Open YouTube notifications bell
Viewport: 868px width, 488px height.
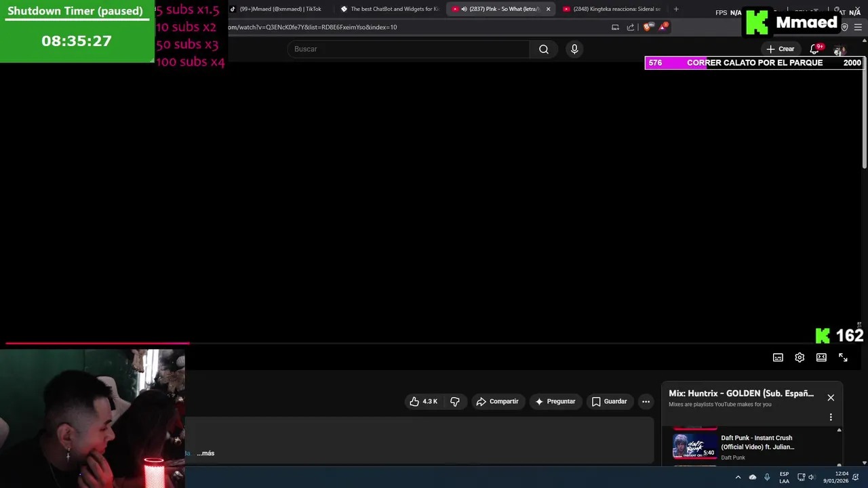(x=814, y=49)
